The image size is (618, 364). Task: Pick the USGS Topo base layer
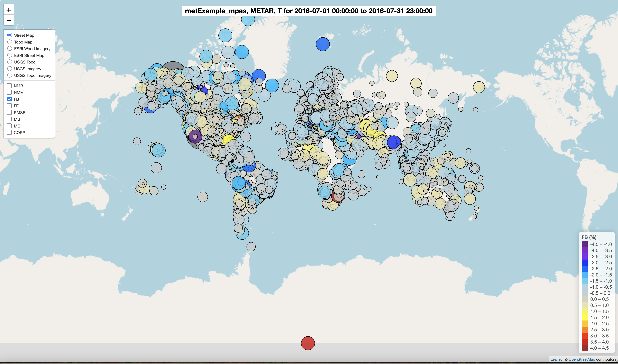pyautogui.click(x=9, y=62)
